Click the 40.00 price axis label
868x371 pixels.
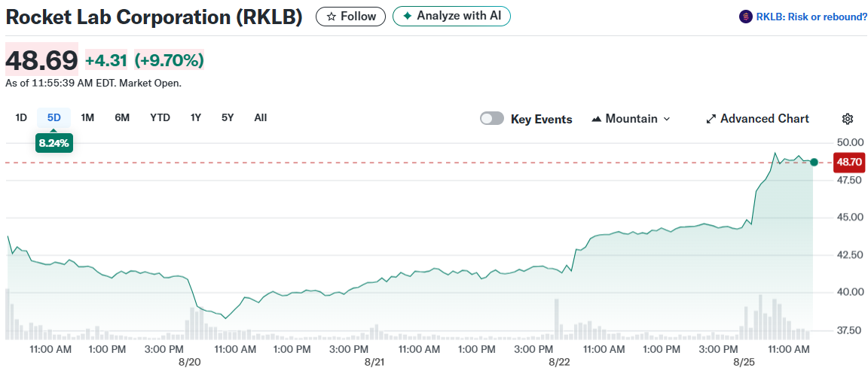(x=848, y=292)
